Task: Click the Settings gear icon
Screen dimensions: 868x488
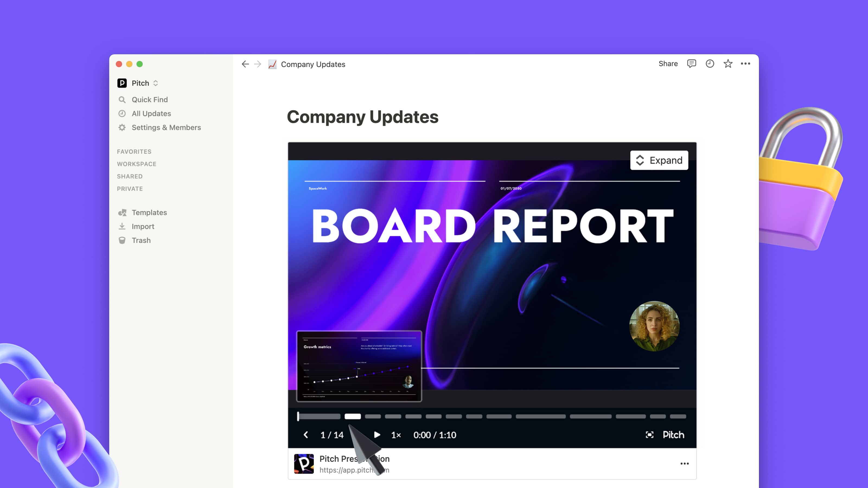Action: (122, 127)
